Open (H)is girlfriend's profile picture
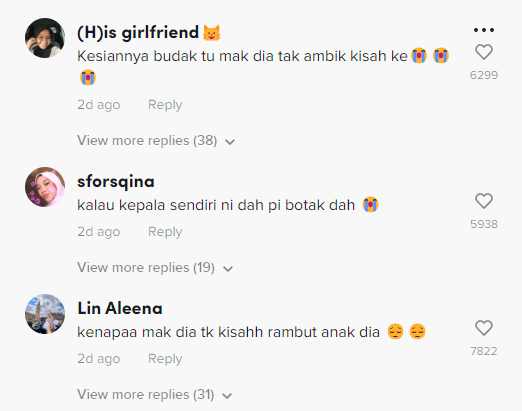The width and height of the screenshot is (522, 411). click(x=45, y=38)
